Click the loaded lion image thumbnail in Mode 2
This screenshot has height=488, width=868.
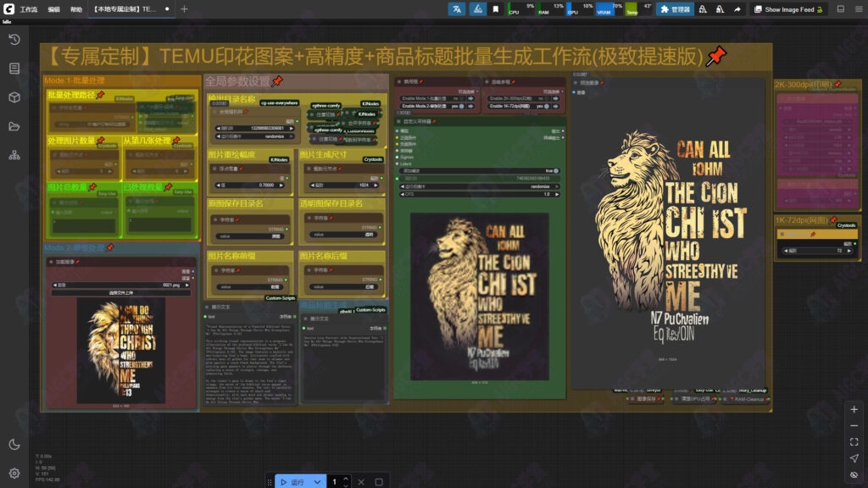(x=120, y=350)
